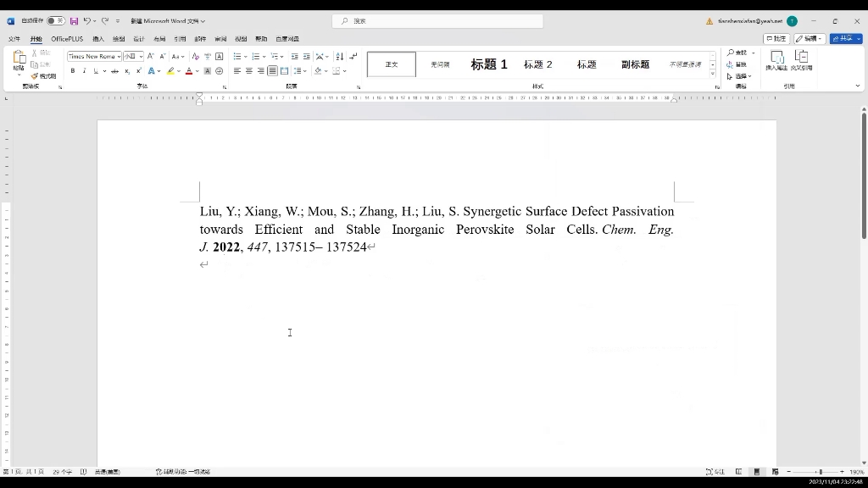
Task: Open the File menu tab
Action: 14,39
